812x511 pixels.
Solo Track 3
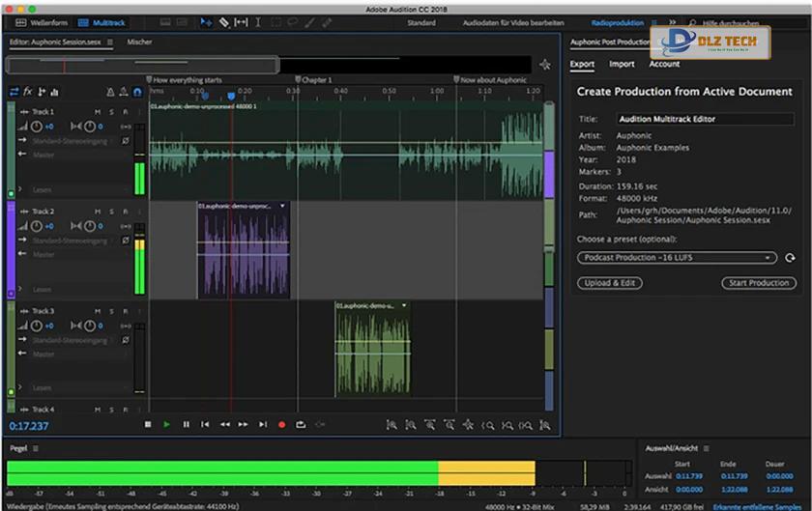[111, 311]
